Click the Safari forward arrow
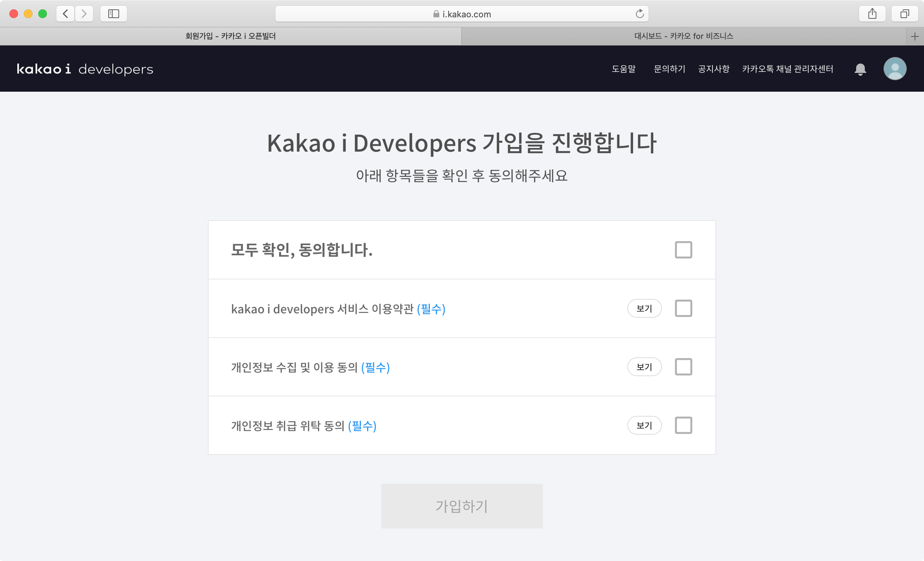Image resolution: width=924 pixels, height=561 pixels. coord(84,14)
